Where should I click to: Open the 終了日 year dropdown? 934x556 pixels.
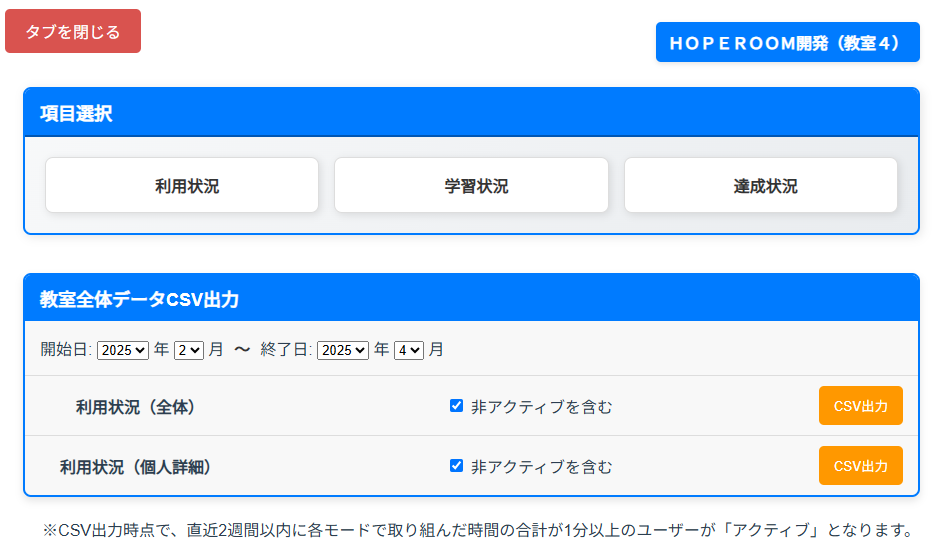(x=343, y=350)
